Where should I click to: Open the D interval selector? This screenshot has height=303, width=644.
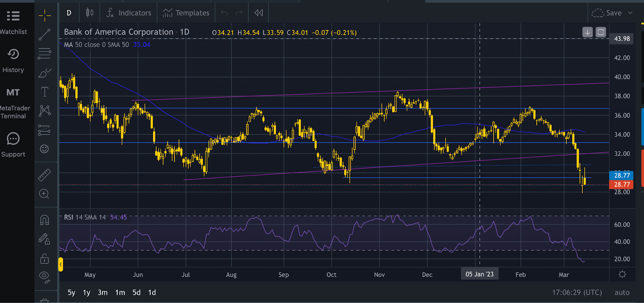69,13
